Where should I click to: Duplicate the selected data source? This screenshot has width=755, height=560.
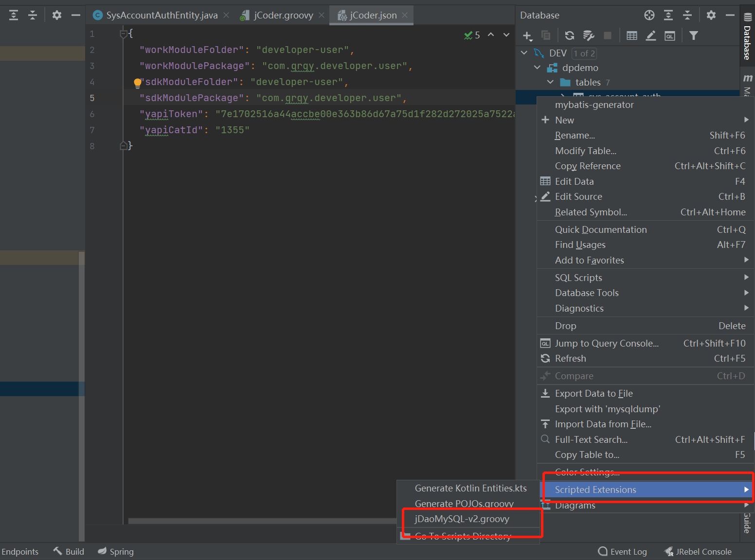coord(546,35)
